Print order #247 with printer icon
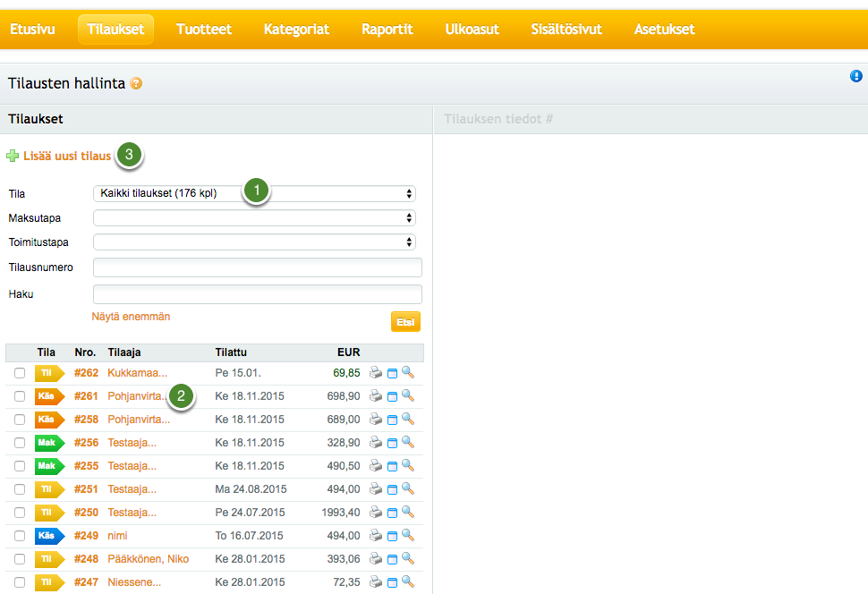This screenshot has width=868, height=594. (x=376, y=581)
